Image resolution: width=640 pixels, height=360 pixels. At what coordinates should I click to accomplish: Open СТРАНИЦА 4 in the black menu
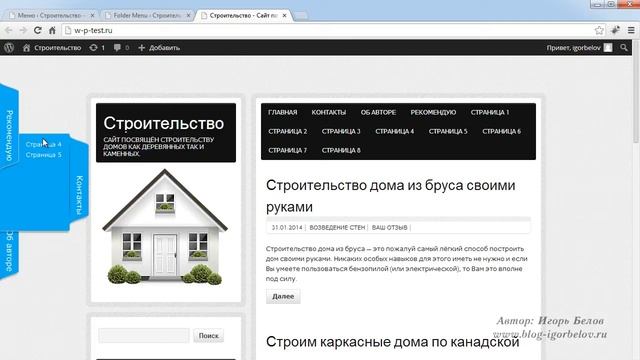pyautogui.click(x=394, y=131)
